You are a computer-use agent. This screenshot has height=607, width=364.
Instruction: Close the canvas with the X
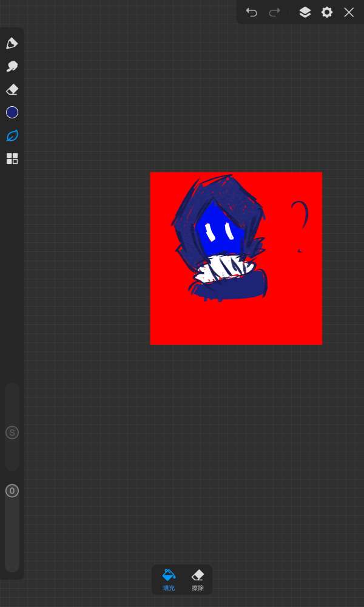point(349,12)
